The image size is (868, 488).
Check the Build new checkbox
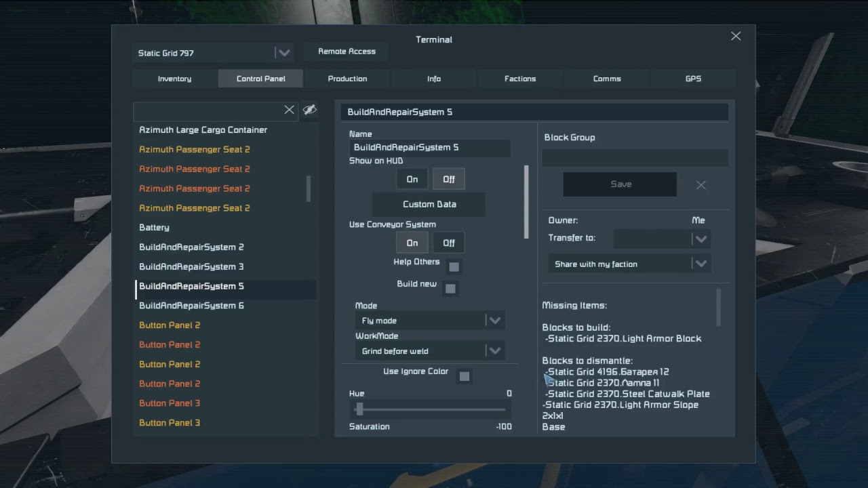click(450, 289)
